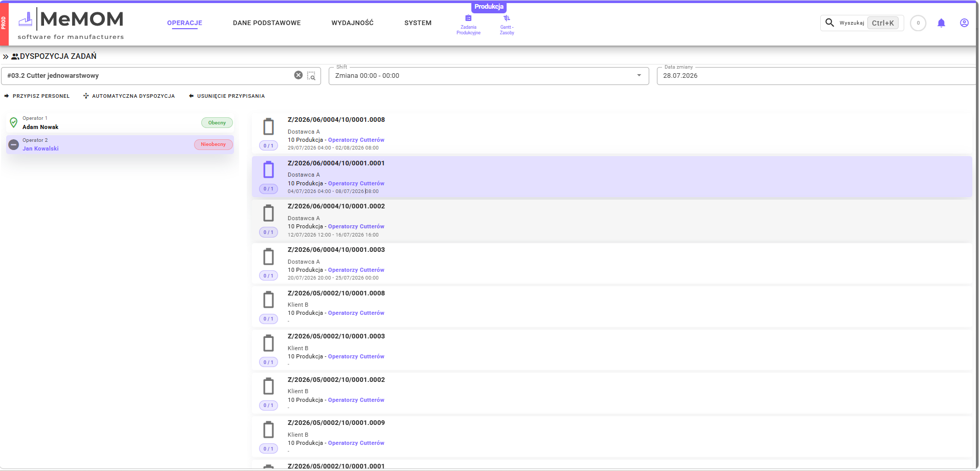Click the DYSPOZYCJA ZADAŃ page heading

click(58, 56)
